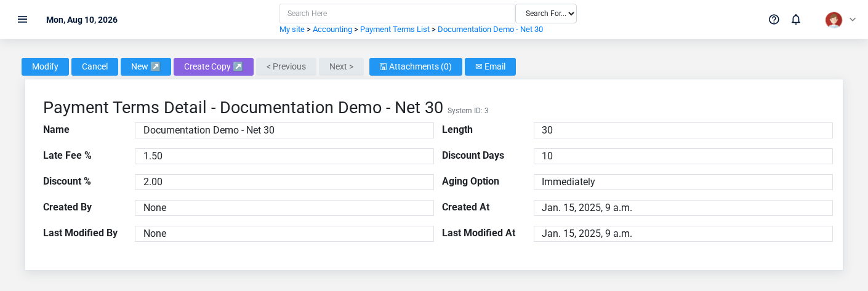This screenshot has width=868, height=291.
Task: Select the Last Modified At date value
Action: tap(683, 234)
